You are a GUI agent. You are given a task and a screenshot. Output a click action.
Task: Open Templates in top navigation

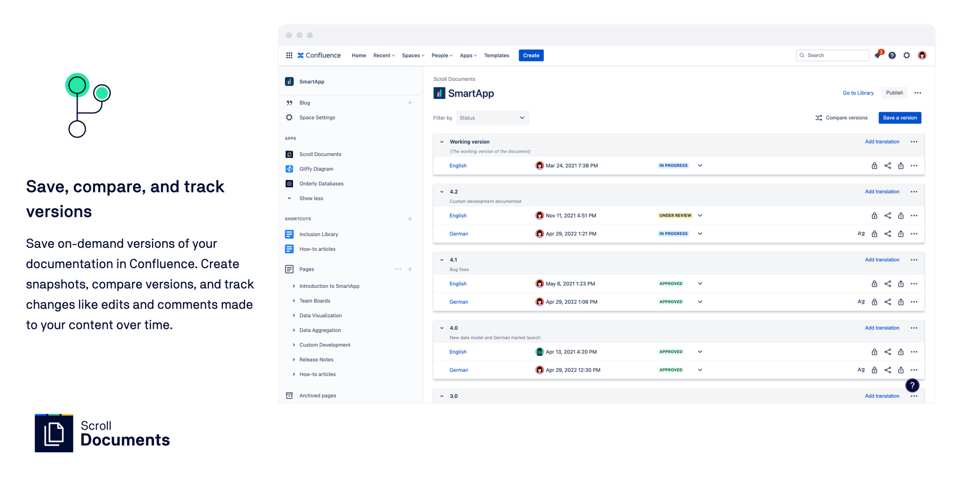click(x=497, y=55)
